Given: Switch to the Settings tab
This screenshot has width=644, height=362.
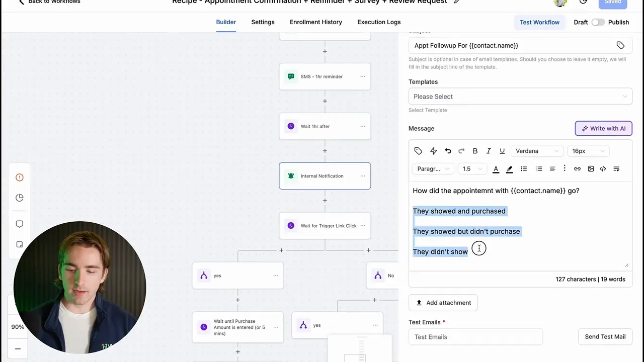Looking at the screenshot, I should point(263,22).
